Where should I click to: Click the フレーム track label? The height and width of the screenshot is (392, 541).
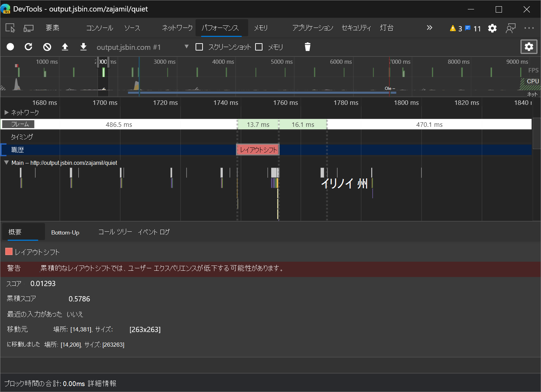point(18,124)
